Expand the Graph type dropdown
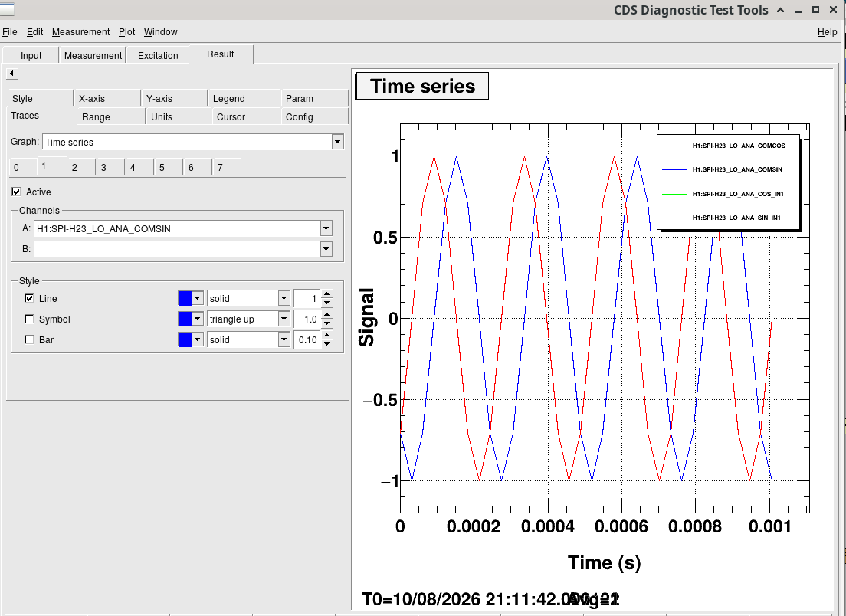This screenshot has width=846, height=616. pyautogui.click(x=338, y=142)
